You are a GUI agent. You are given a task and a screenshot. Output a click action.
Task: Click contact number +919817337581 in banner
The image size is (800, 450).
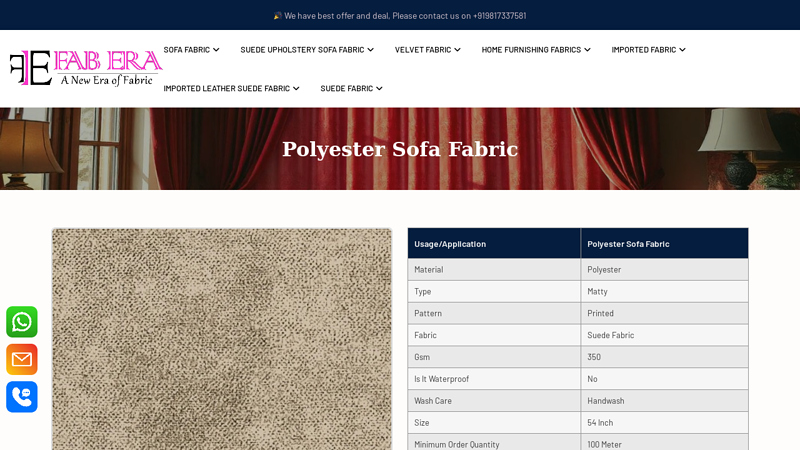click(499, 16)
